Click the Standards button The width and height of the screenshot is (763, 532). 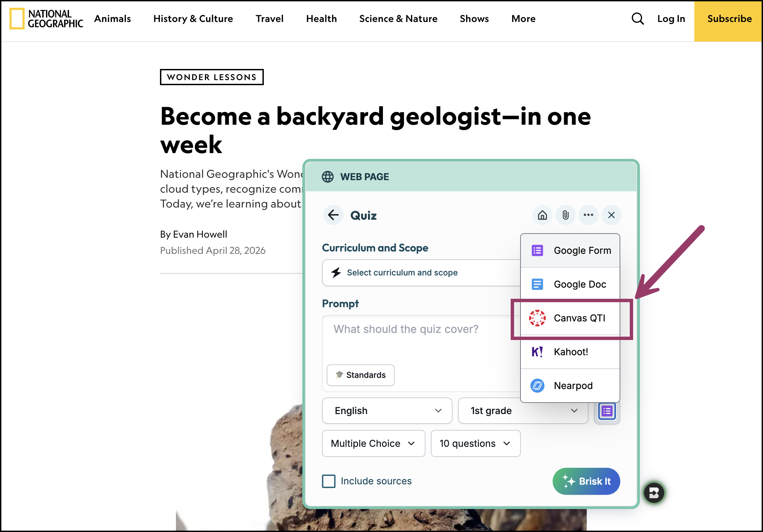click(x=361, y=375)
